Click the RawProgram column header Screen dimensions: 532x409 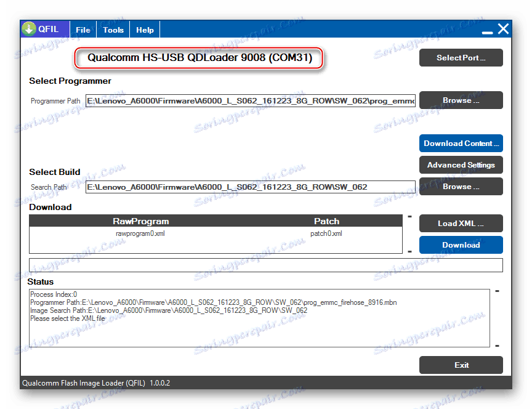coord(141,221)
